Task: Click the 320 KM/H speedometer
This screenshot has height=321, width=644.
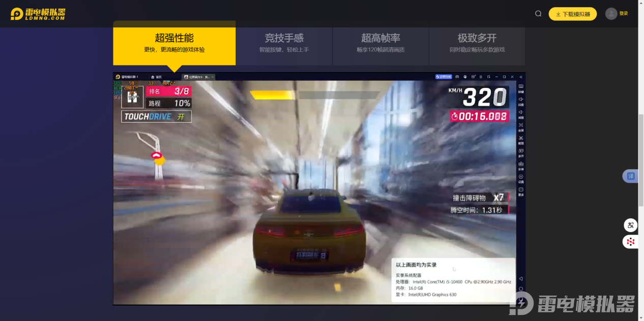Action: (479, 97)
